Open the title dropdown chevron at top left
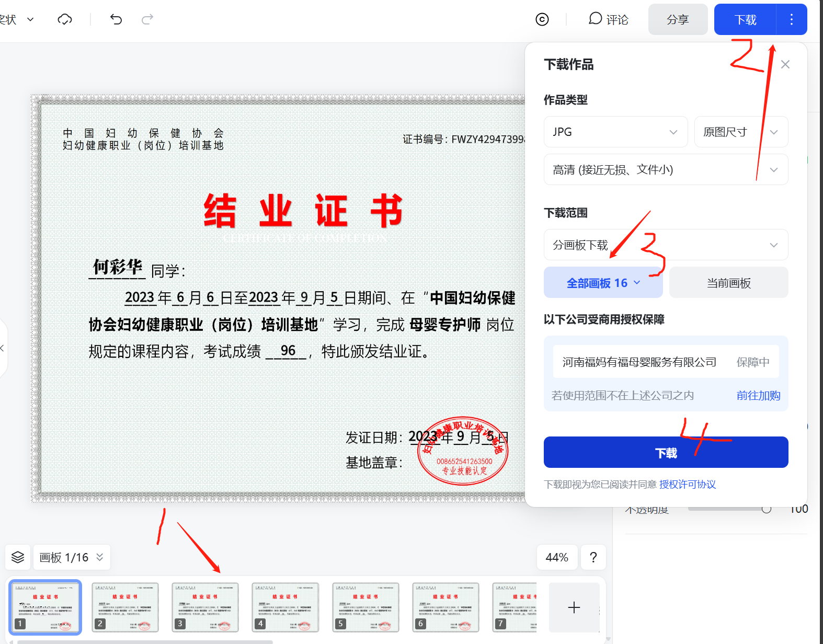Viewport: 823px width, 644px height. [30, 19]
